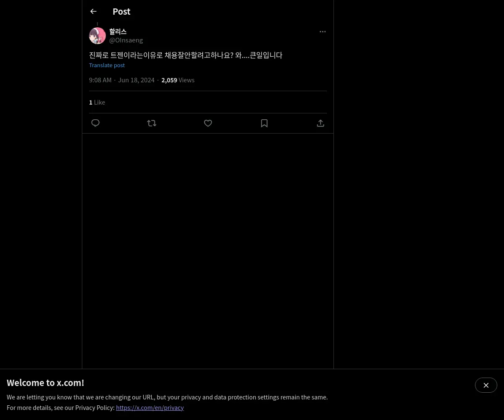Open the three-dot more options menu
The height and width of the screenshot is (420, 504).
323,31
